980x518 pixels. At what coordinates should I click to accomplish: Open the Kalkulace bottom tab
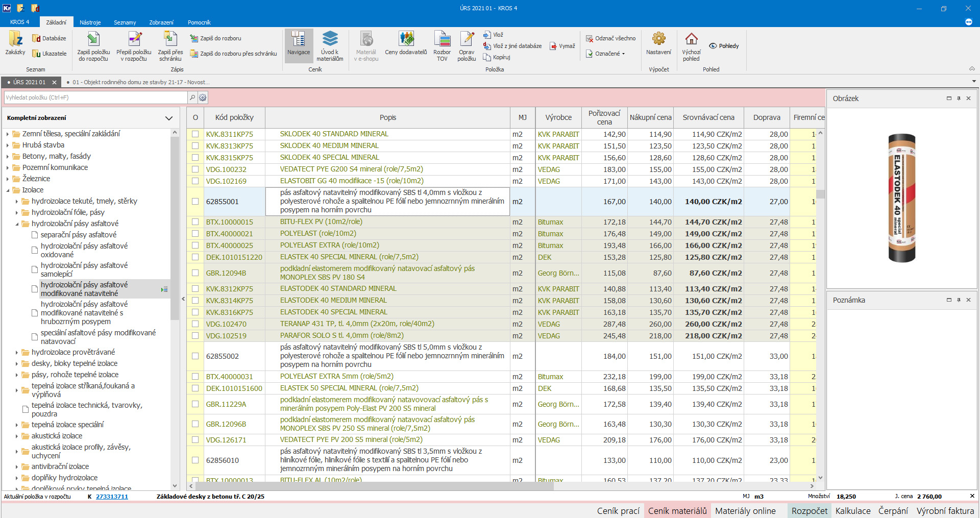[x=853, y=511]
